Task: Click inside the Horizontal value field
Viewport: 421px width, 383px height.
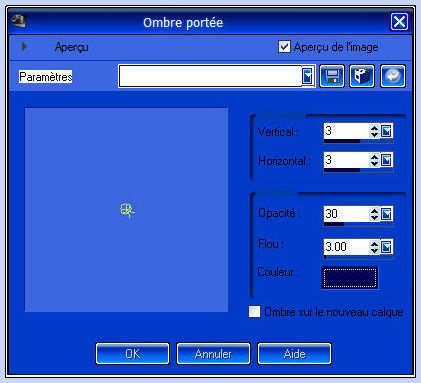Action: click(x=346, y=160)
